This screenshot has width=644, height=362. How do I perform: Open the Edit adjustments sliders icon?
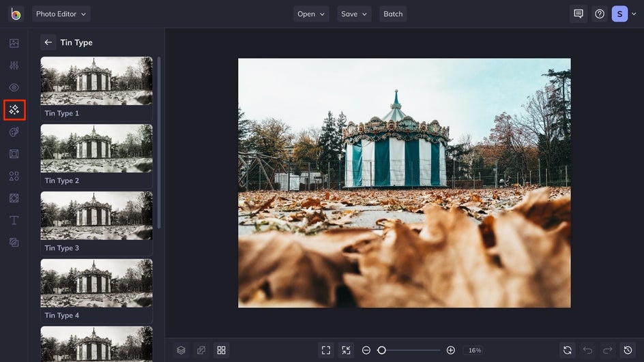click(14, 65)
